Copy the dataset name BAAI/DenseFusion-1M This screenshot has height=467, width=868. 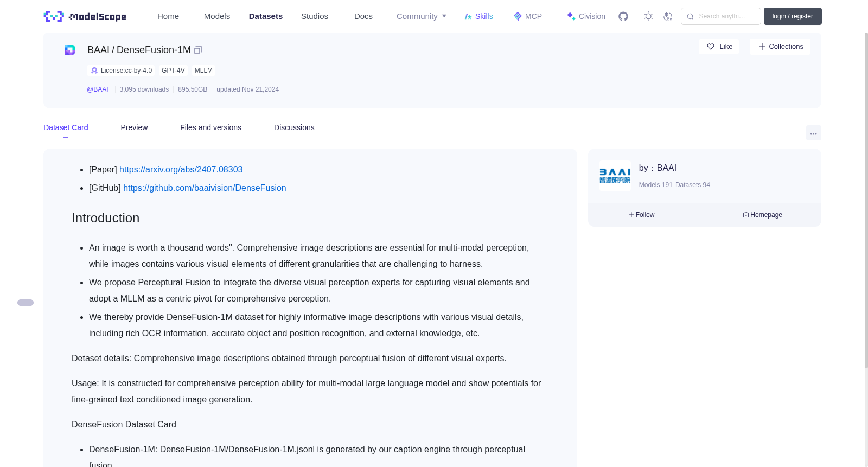tap(198, 50)
